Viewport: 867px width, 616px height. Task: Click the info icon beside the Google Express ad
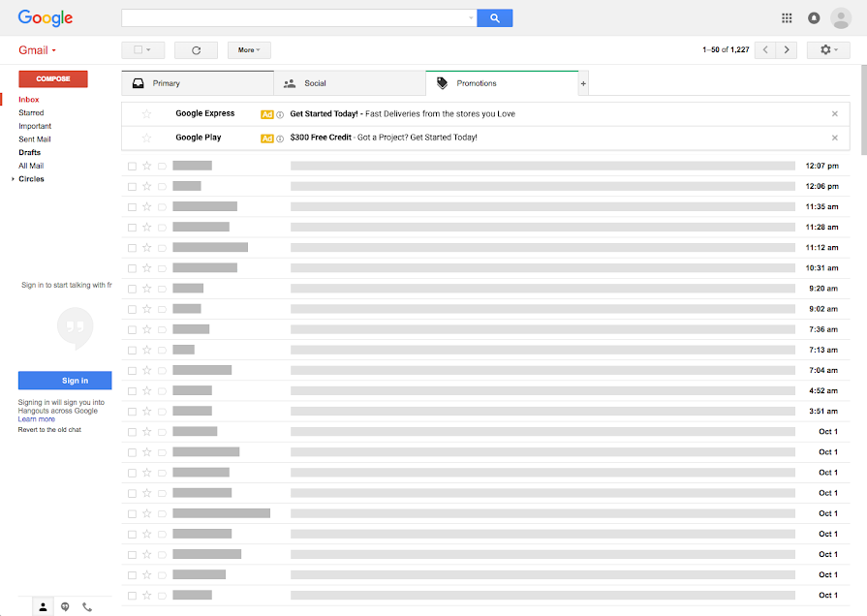280,113
